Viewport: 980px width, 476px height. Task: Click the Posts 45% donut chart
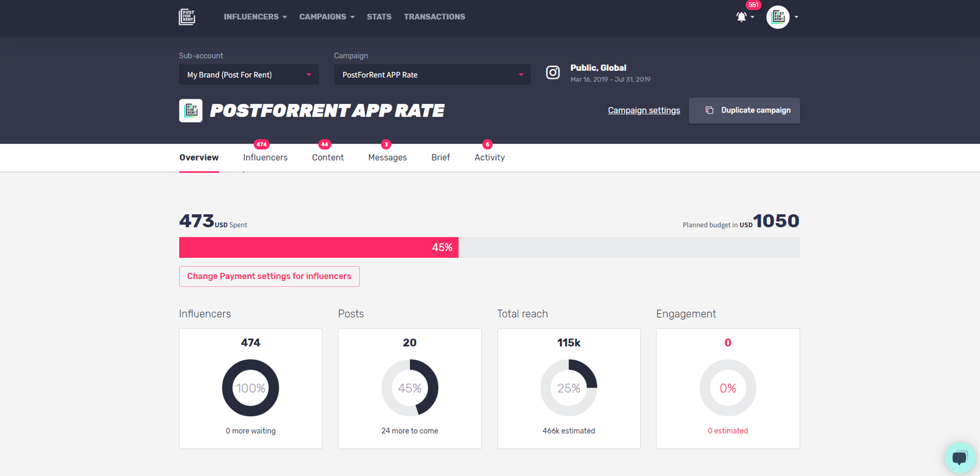click(x=410, y=388)
